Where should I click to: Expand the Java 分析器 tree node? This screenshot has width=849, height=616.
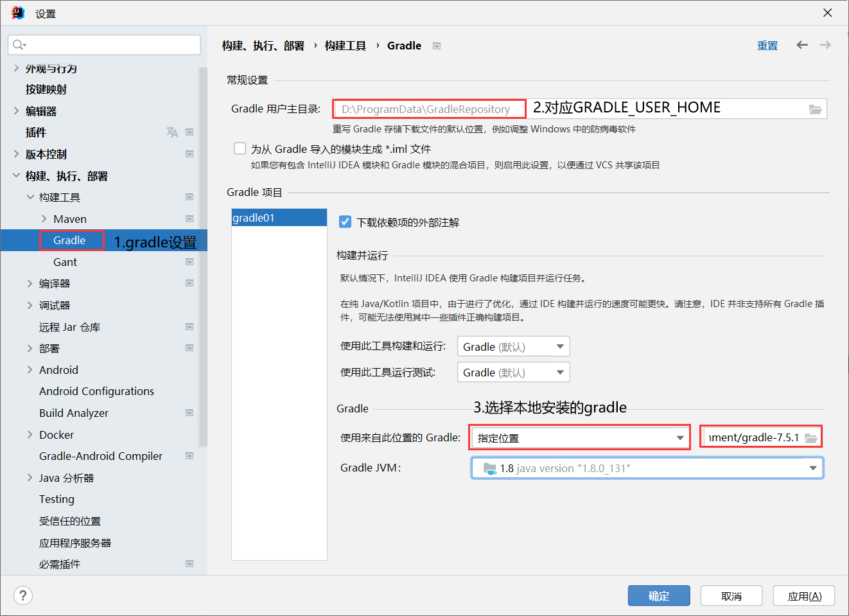click(30, 478)
